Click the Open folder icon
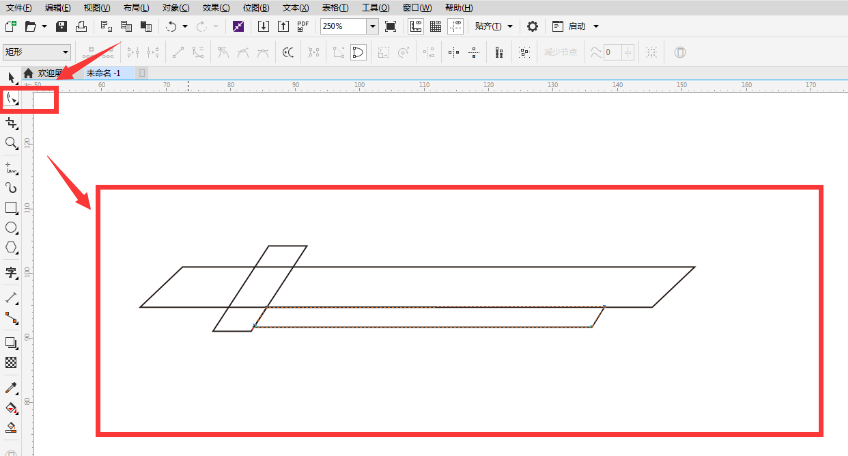This screenshot has height=456, width=848. tap(31, 26)
